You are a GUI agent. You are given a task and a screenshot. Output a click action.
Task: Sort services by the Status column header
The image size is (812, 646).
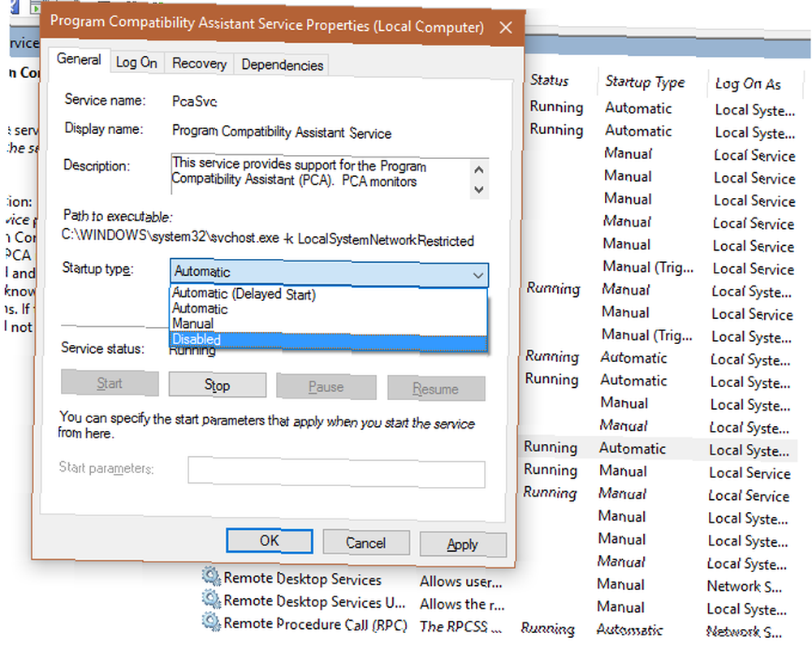click(x=550, y=81)
